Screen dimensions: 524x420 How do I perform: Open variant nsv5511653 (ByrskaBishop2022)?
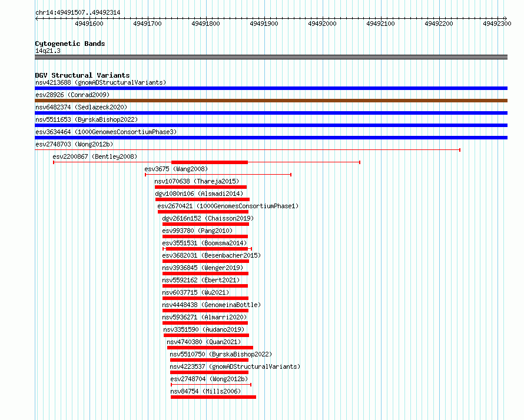(87, 119)
